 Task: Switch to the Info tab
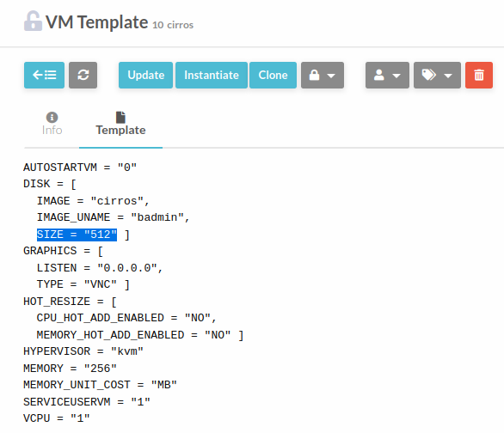[52, 124]
